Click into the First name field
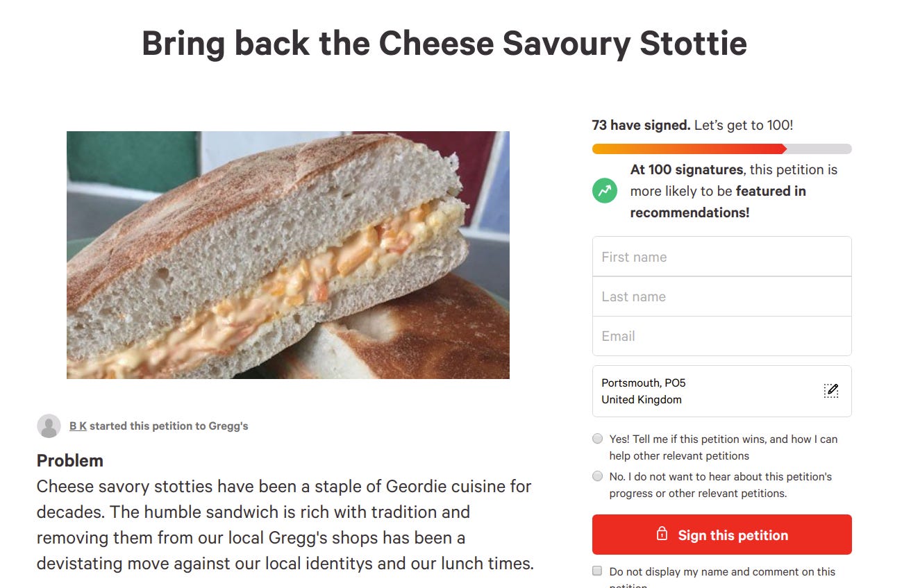Viewport: 902px width, 588px height. tap(722, 256)
